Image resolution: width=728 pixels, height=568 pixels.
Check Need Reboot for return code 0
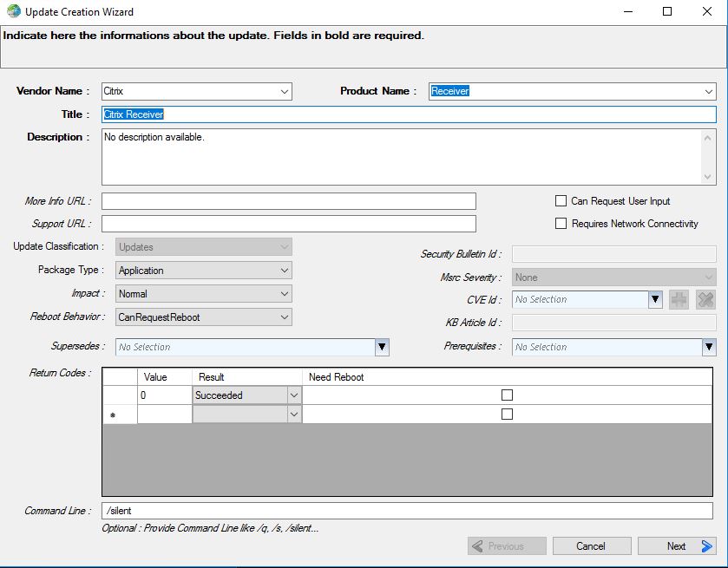507,395
